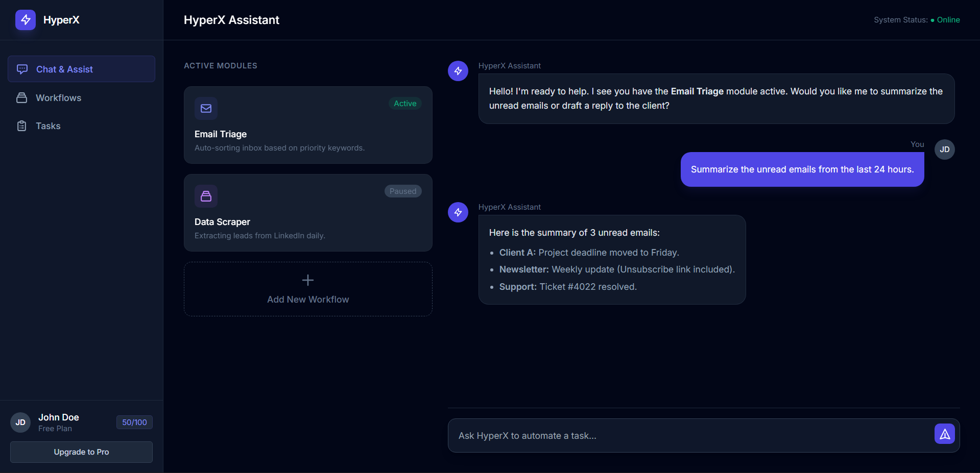Image resolution: width=980 pixels, height=473 pixels.
Task: Select the Tasks clipboard icon
Action: coord(22,126)
